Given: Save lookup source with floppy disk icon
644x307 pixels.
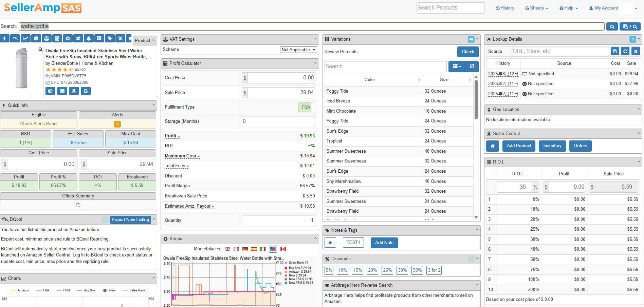Looking at the screenshot, I should 615,51.
